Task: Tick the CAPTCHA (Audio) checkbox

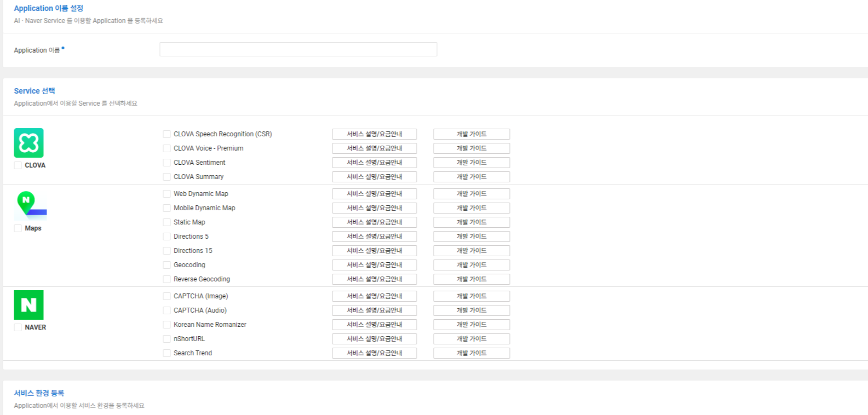Action: click(166, 310)
